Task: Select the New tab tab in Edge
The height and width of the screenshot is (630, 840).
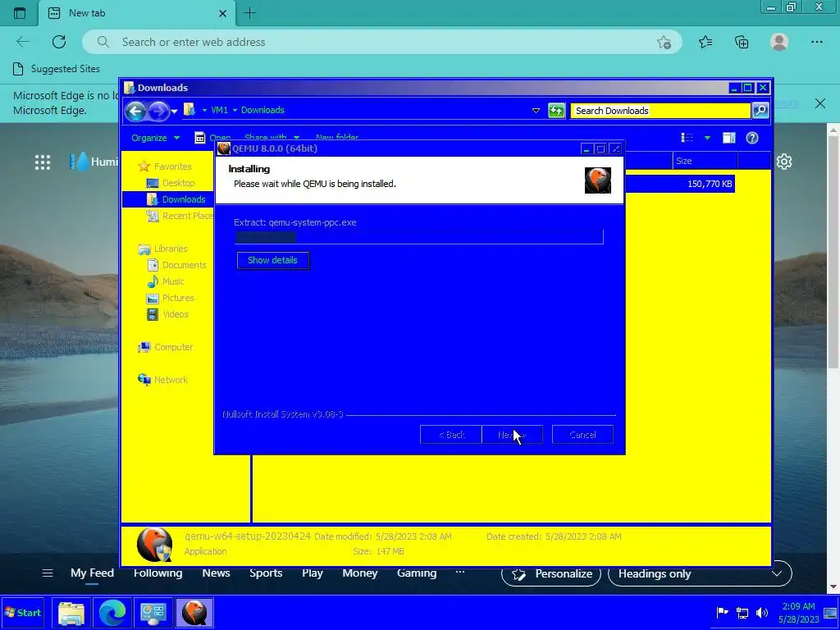Action: pyautogui.click(x=136, y=13)
